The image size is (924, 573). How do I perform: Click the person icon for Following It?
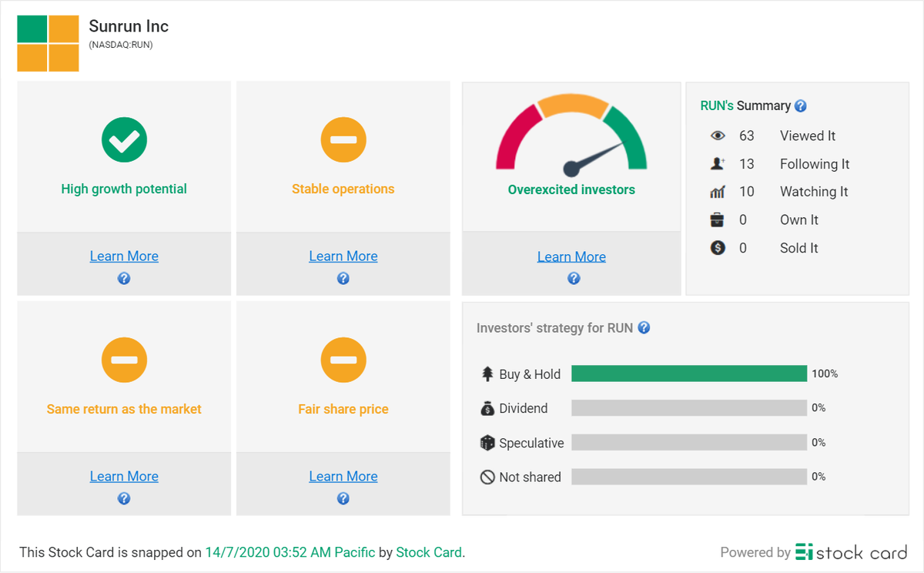click(x=718, y=163)
